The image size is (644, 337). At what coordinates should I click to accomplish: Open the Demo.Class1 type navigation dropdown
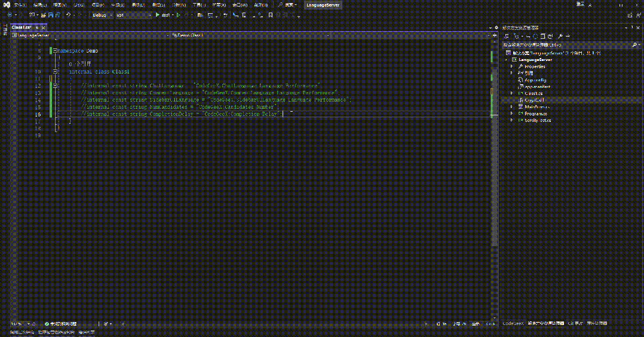pos(250,35)
